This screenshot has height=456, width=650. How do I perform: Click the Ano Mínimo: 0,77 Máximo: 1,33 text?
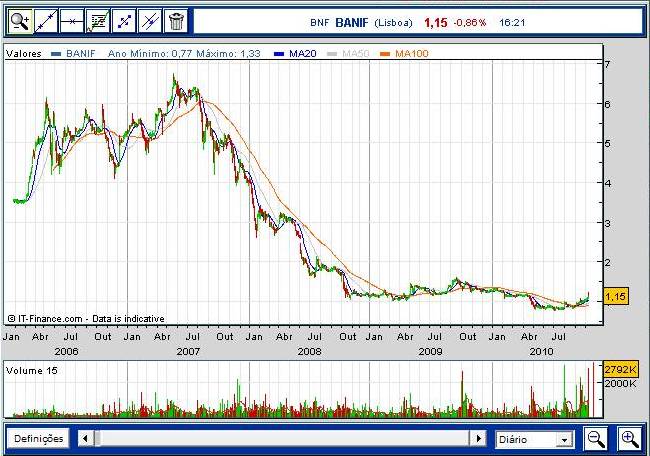coord(184,54)
